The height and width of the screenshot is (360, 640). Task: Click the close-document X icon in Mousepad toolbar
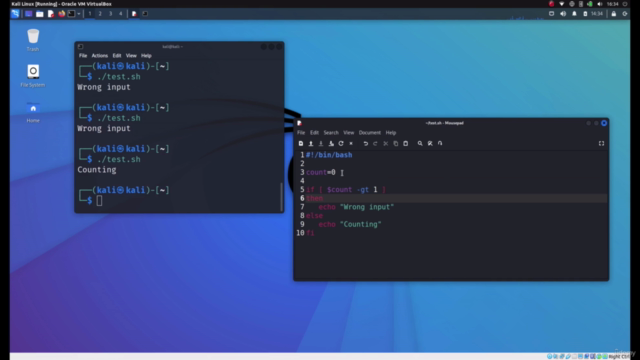pyautogui.click(x=351, y=143)
